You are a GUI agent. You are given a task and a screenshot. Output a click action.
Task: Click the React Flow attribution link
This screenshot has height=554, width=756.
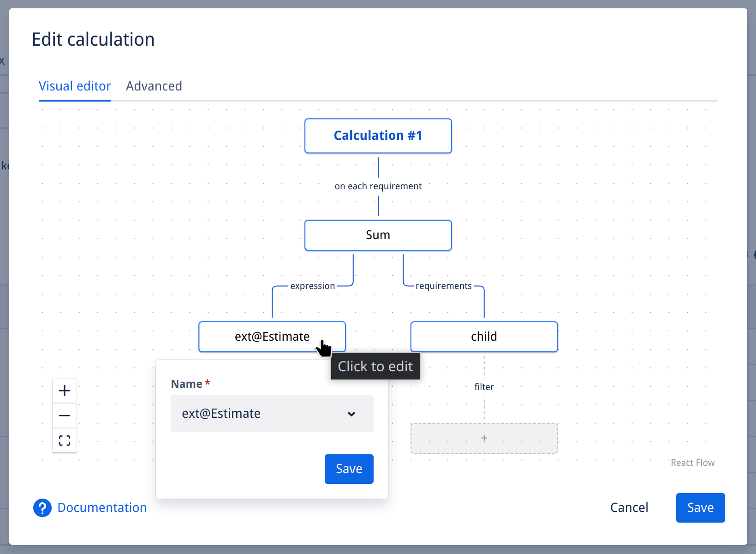click(x=692, y=463)
